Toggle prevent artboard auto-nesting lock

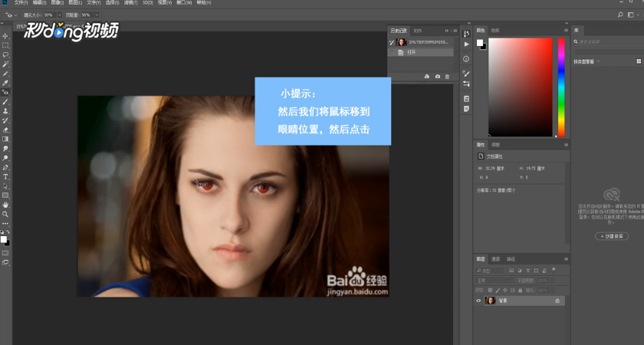(513, 290)
